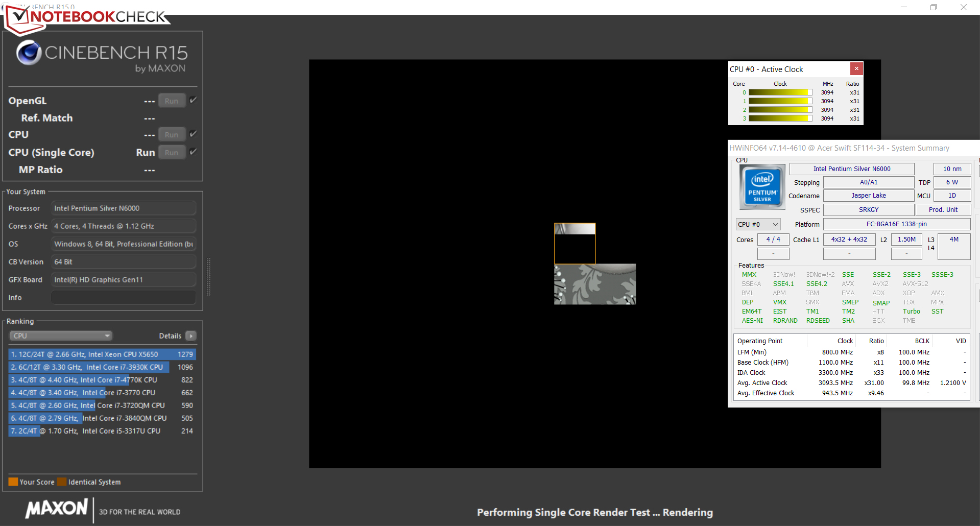Click the Cores x GHz field
Image resolution: width=980 pixels, height=526 pixels.
click(124, 226)
